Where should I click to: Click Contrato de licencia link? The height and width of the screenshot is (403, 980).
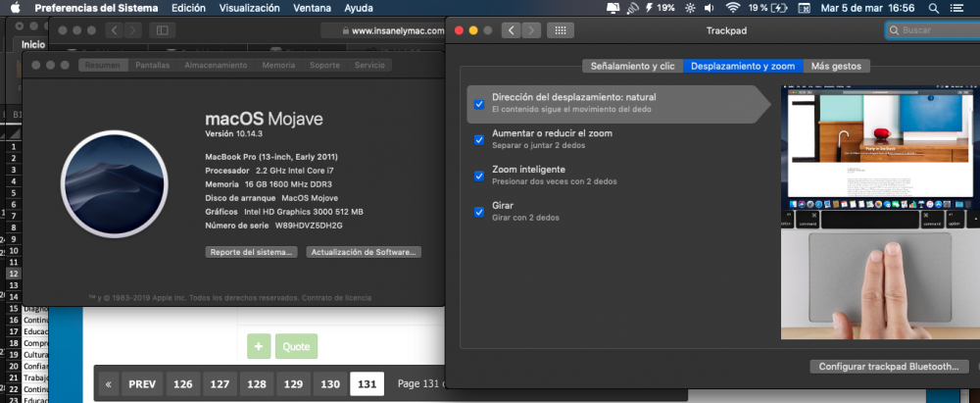[336, 298]
